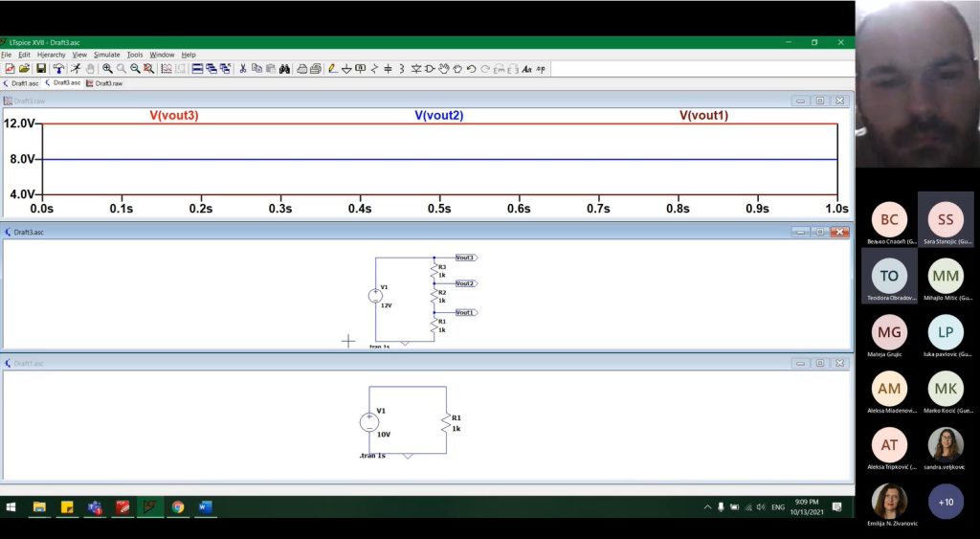Click resistor R1 in the Draft1.asc schematic
The width and height of the screenshot is (980, 539).
tap(446, 423)
